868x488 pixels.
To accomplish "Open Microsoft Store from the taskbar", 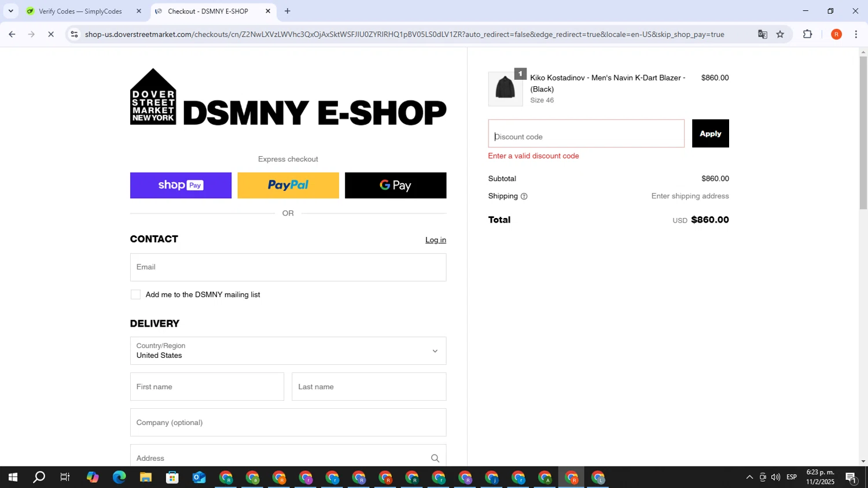I will [172, 478].
